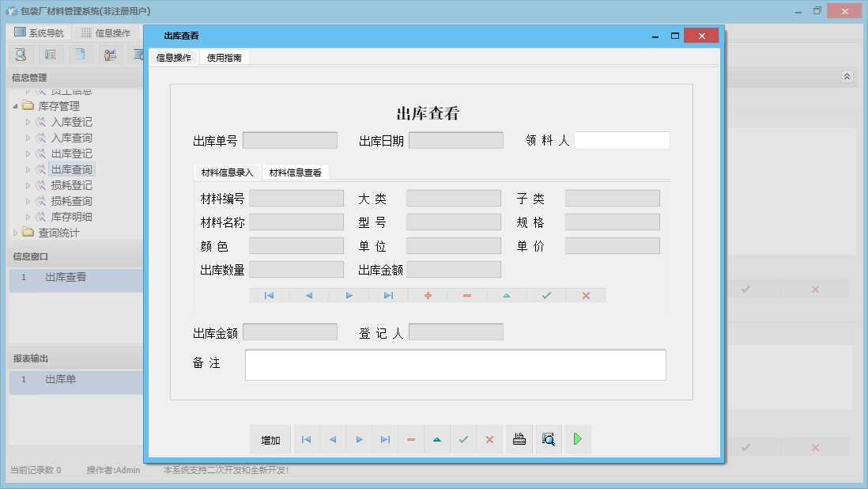868x489 pixels.
Task: Switch to the 使用指南 tab
Action: [224, 57]
